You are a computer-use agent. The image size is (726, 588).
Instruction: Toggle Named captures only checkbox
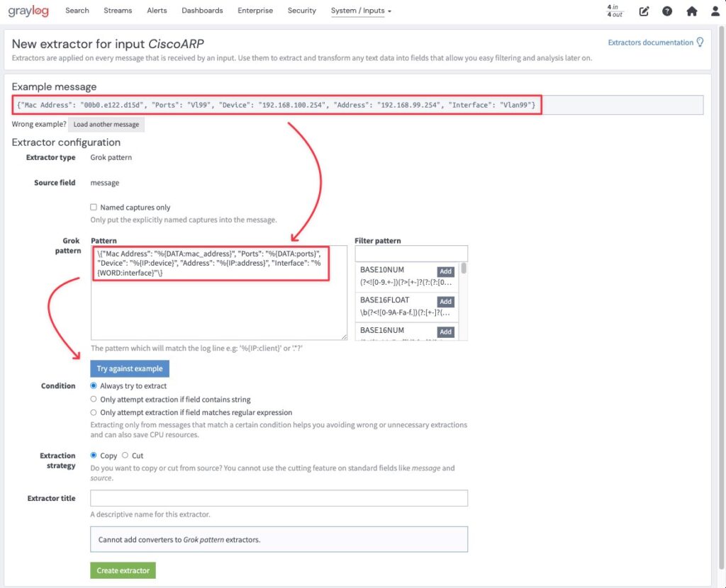[x=94, y=207]
